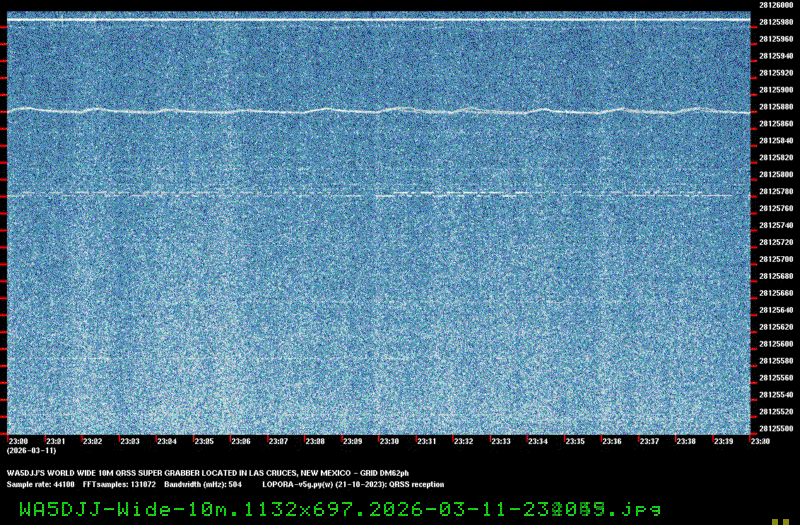
Task: Click the LOPORA-v5g.py QRSS reception text
Action: [352, 484]
